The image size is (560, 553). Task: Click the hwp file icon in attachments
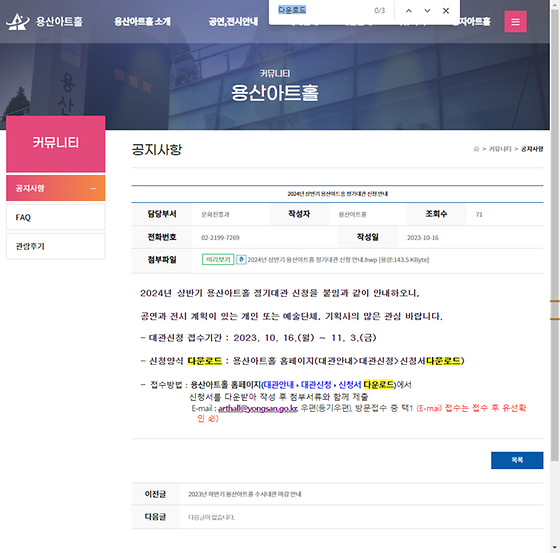pyautogui.click(x=241, y=260)
